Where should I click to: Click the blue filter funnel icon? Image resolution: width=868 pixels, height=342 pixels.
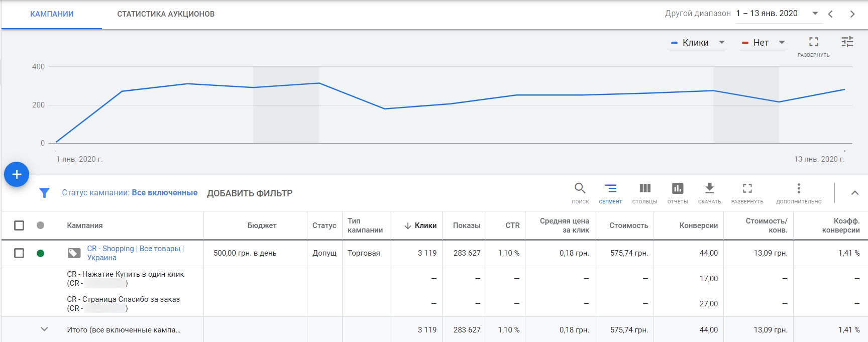44,193
